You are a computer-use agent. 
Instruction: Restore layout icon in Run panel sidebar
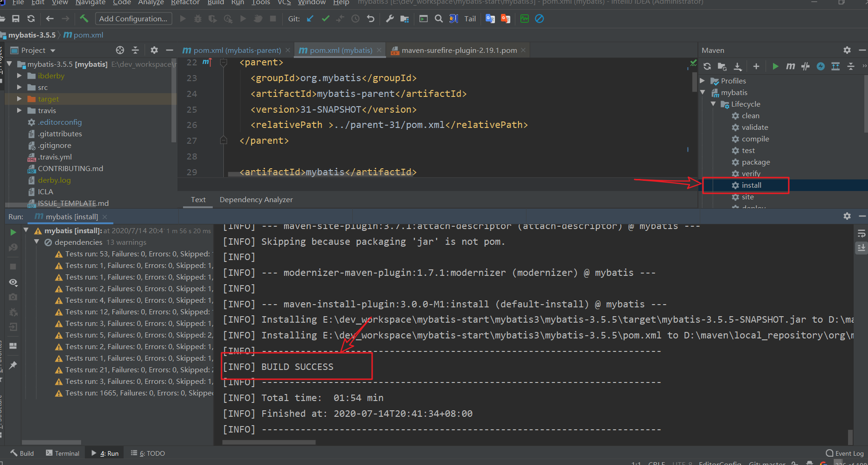13,346
